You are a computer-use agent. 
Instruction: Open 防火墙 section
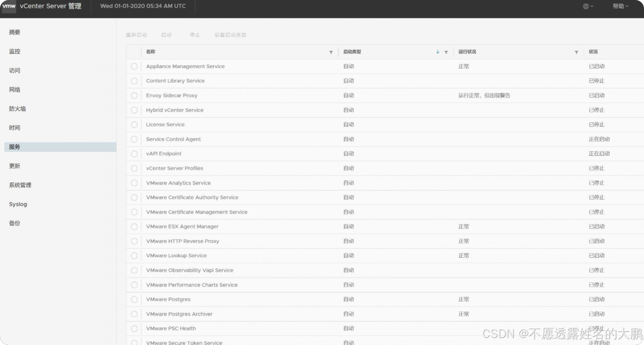click(17, 109)
